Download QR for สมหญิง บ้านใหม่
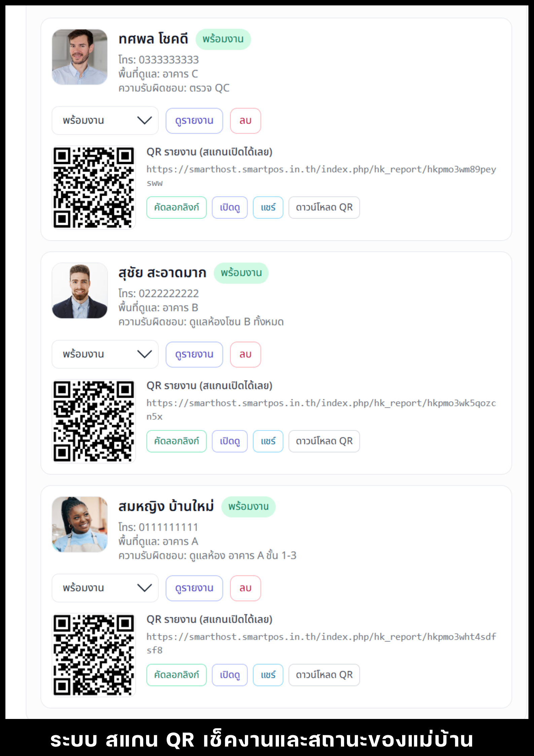Screen dimensions: 534x756 point(324,675)
